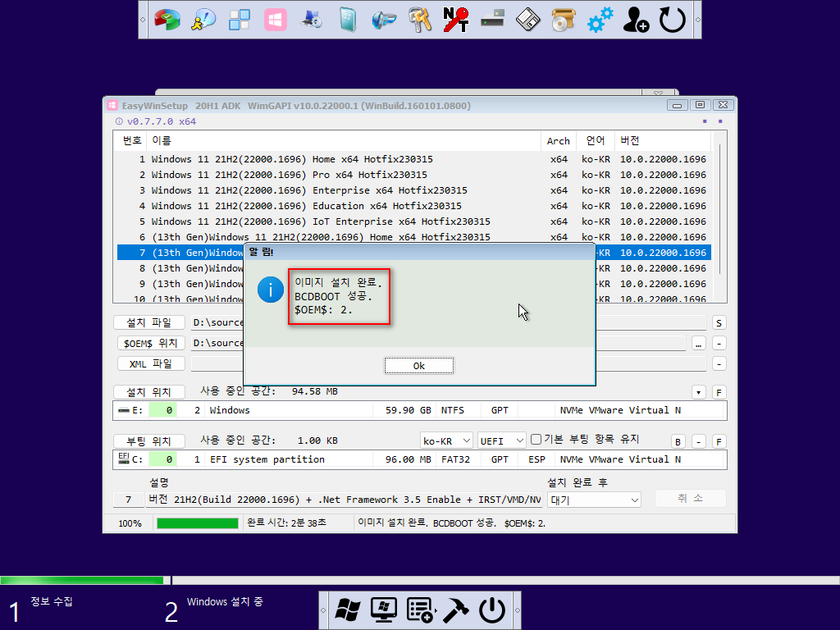Screen dimensions: 840x630
Task: Launch the pink Windows logo icon
Action: click(x=276, y=20)
